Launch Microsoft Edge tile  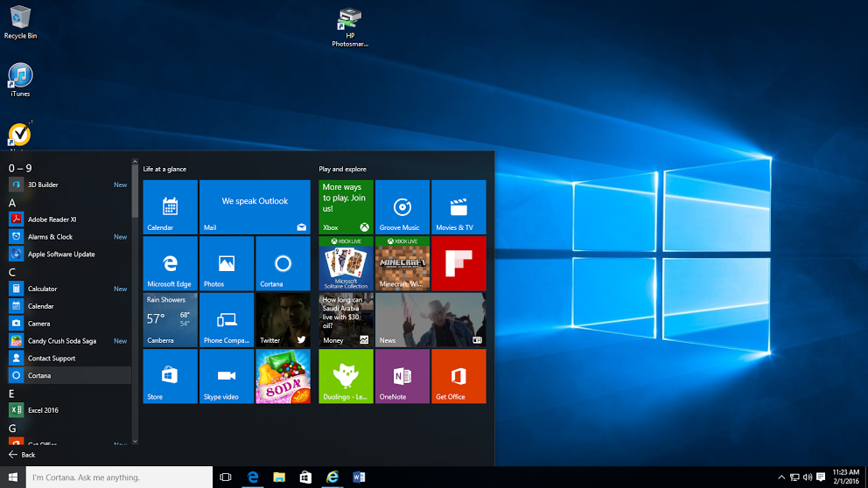[170, 263]
